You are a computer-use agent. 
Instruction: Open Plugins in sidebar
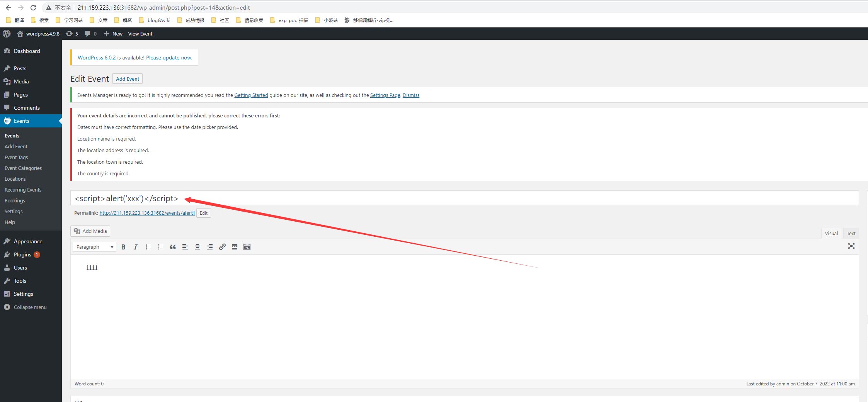click(x=31, y=254)
